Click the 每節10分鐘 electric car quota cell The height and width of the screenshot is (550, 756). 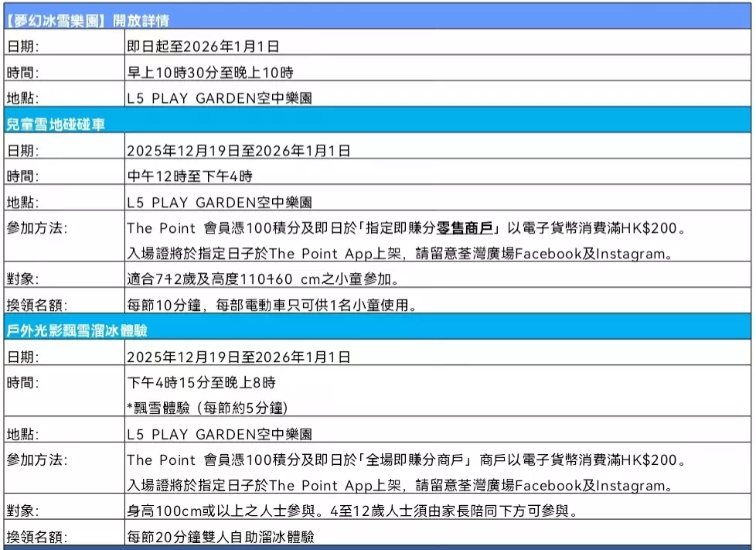coord(272,305)
